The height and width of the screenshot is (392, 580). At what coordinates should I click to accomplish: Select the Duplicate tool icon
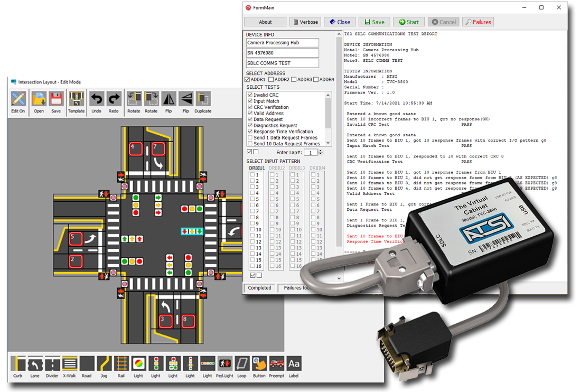tap(203, 99)
